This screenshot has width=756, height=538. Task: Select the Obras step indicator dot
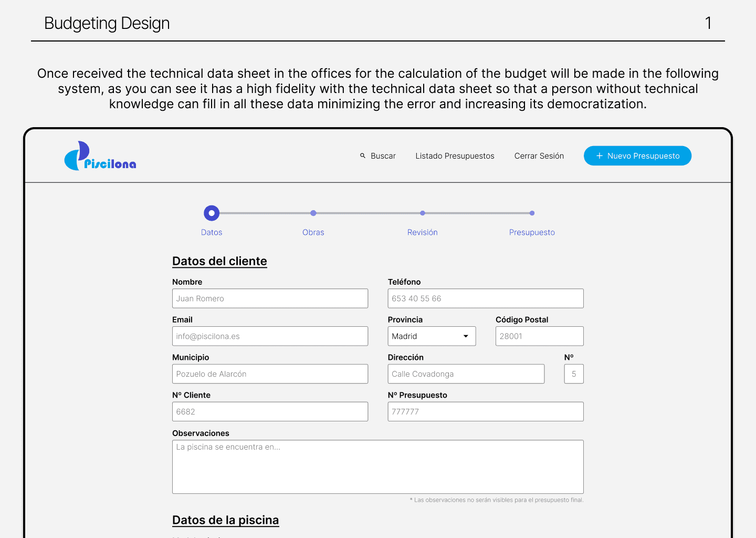(x=313, y=213)
